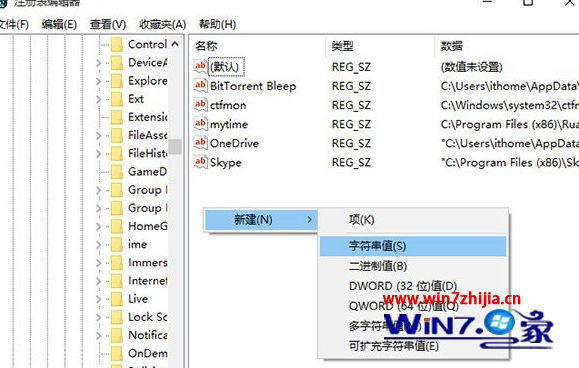Open the 收藏夹(A) menu
Image resolution: width=579 pixels, height=368 pixels.
pyautogui.click(x=162, y=24)
